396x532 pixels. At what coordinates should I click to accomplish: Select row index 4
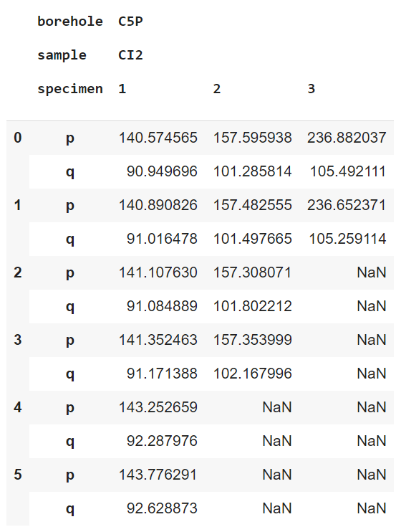click(18, 407)
